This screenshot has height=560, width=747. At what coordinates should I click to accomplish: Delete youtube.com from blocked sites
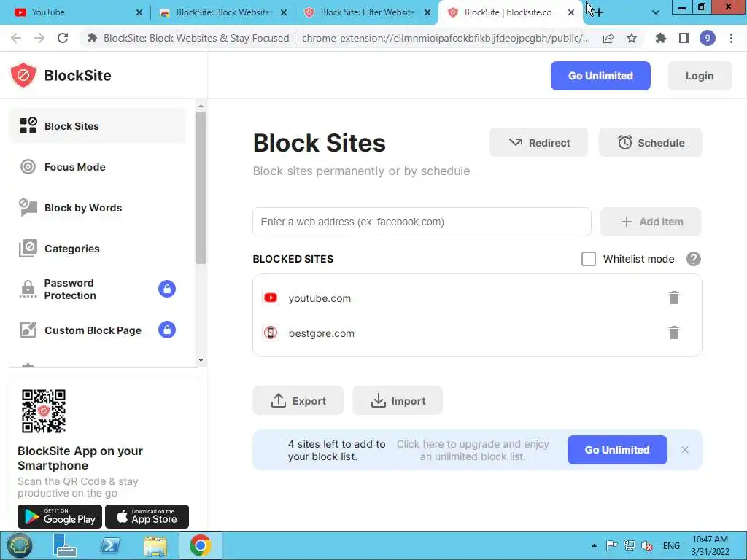673,297
